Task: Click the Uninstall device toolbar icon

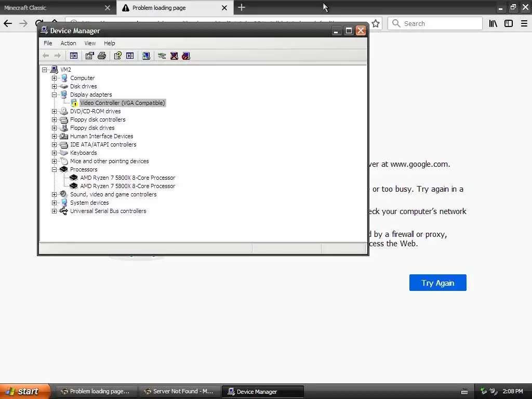Action: pos(174,56)
